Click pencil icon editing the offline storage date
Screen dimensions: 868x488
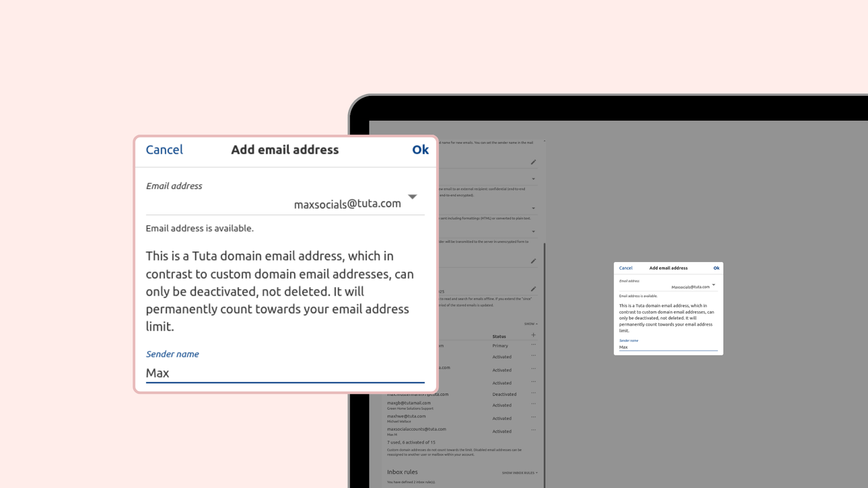pyautogui.click(x=533, y=289)
